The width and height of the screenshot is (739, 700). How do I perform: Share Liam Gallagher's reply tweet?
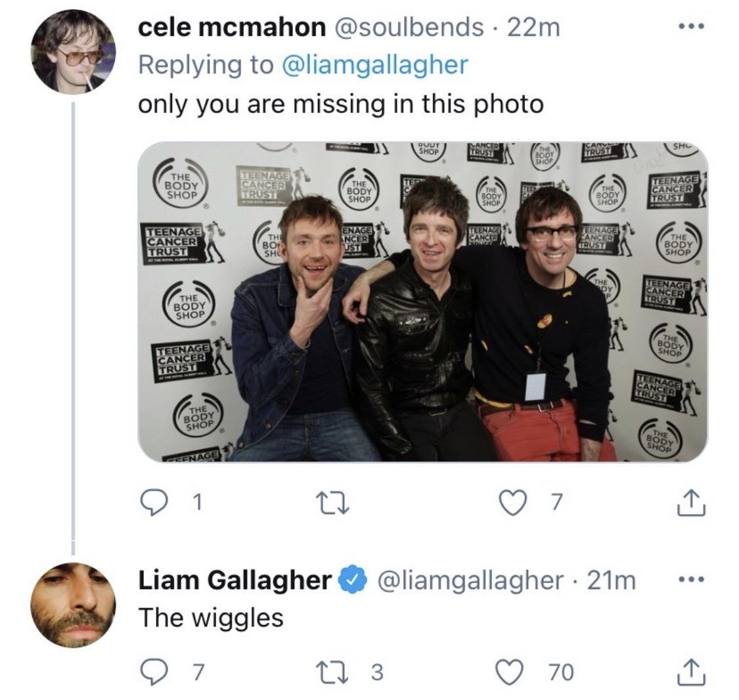[x=692, y=672]
